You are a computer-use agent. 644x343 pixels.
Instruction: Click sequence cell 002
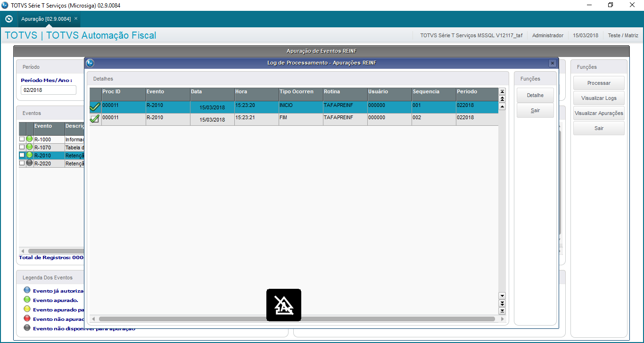433,119
